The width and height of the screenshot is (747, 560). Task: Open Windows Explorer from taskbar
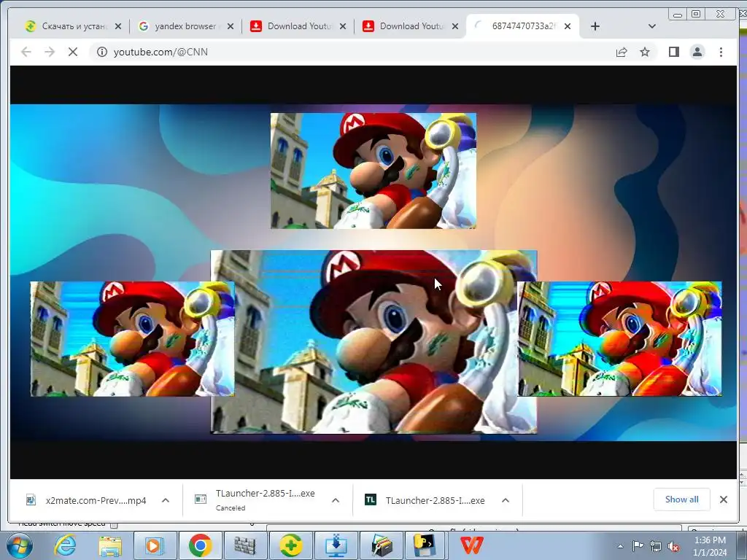[110, 545]
